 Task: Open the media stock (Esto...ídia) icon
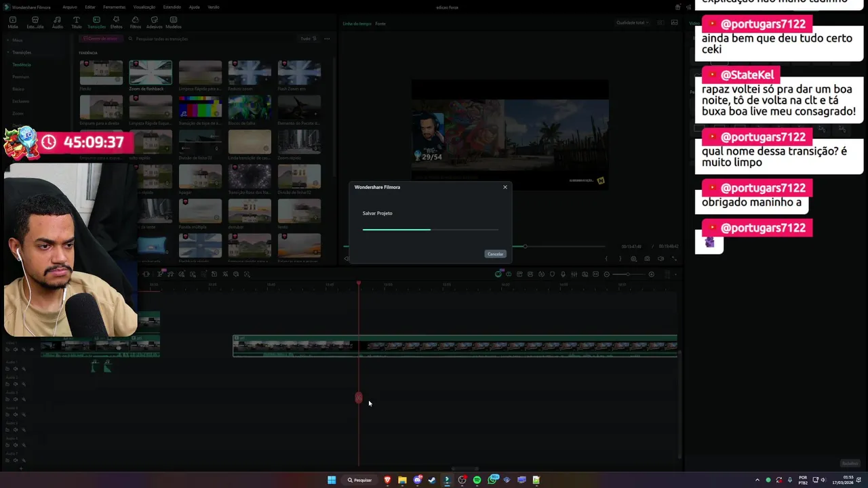coord(35,22)
